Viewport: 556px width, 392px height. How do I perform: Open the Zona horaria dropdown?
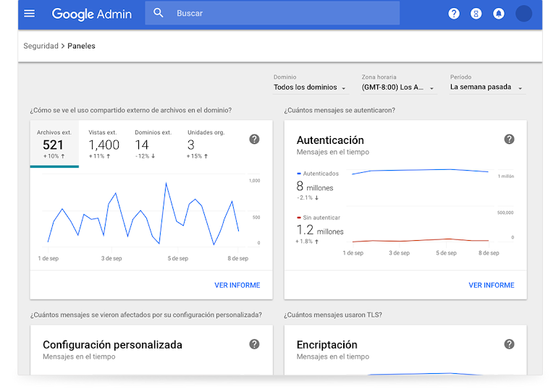point(398,88)
